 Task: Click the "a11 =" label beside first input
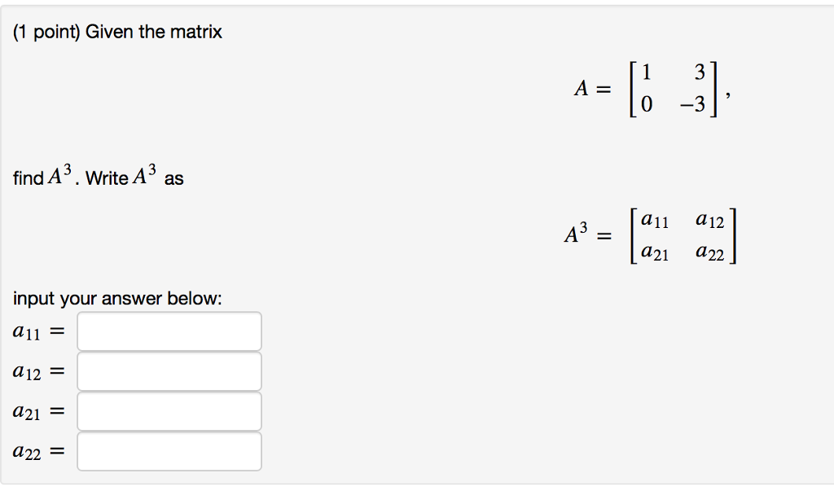[x=38, y=331]
